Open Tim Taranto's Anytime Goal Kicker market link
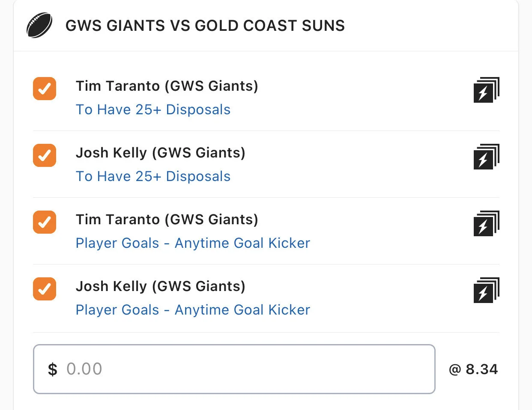Viewport: 532px width, 410px height. pos(193,243)
